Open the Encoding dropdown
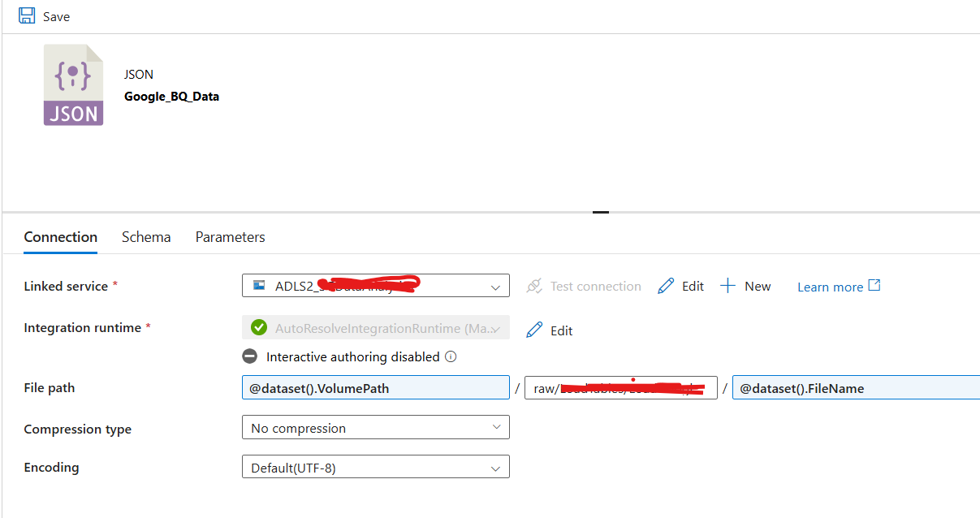Image resolution: width=980 pixels, height=518 pixels. click(496, 466)
